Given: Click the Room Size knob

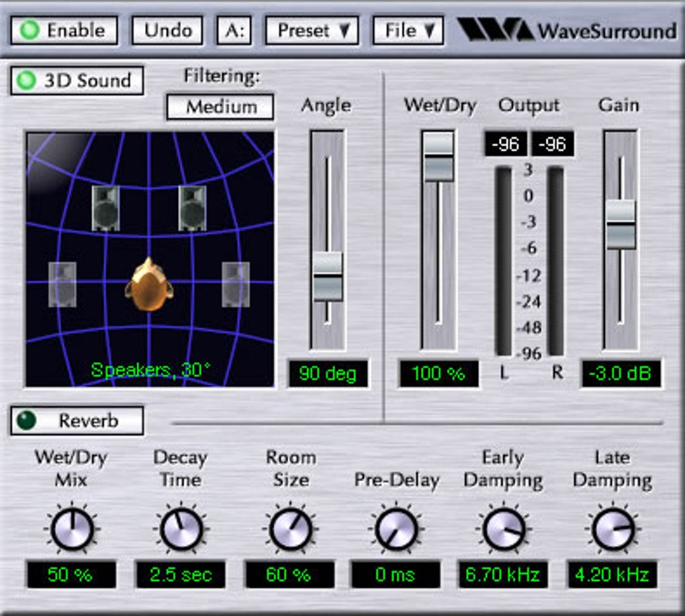Looking at the screenshot, I should pyautogui.click(x=291, y=529).
